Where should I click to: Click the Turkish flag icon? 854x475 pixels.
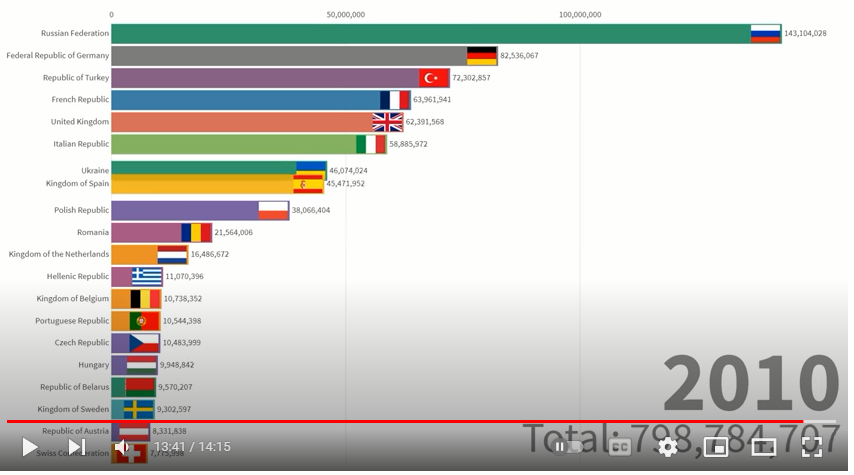click(x=434, y=78)
